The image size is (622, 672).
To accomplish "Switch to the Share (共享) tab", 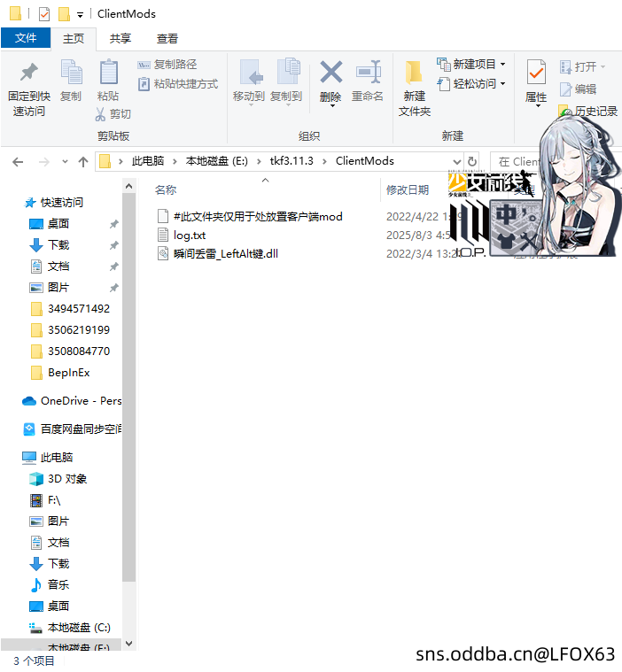I will pos(121,39).
